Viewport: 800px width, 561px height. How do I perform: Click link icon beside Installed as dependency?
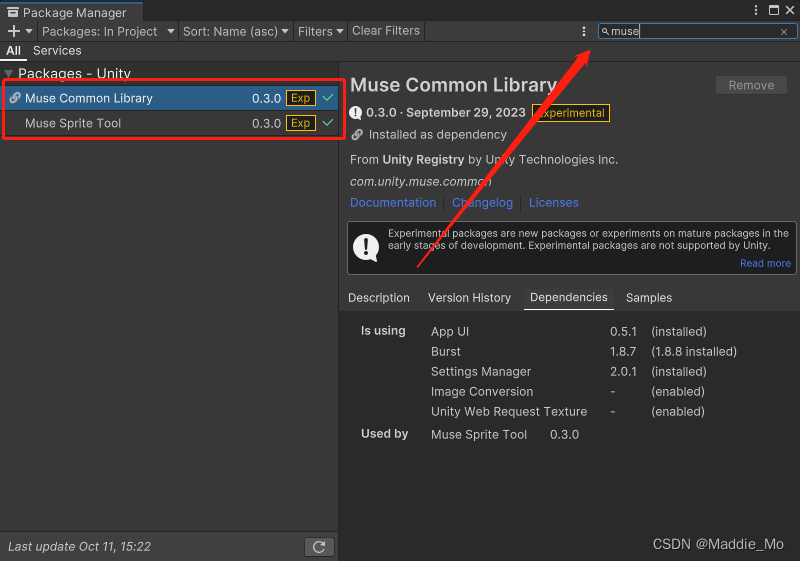357,135
